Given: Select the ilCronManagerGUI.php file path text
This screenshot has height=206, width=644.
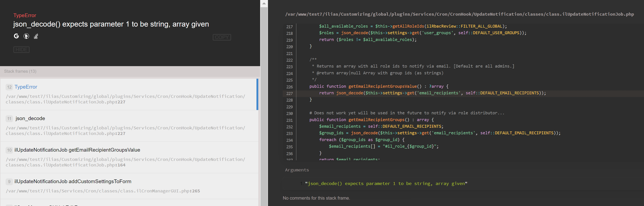Looking at the screenshot, I should click(x=103, y=191).
